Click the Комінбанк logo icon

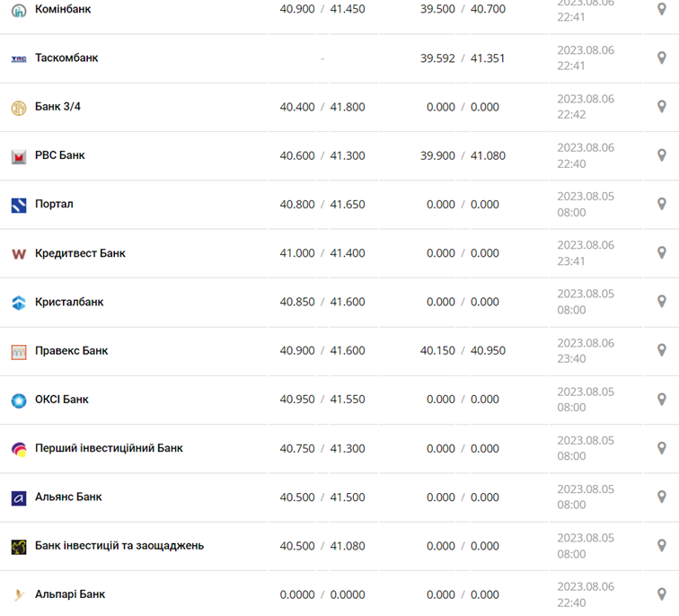click(19, 10)
